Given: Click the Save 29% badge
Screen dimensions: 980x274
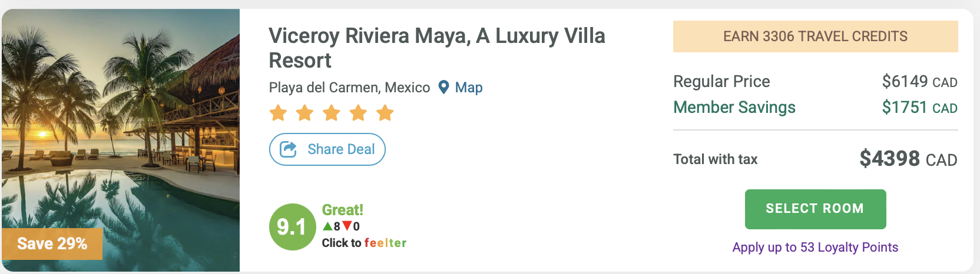Looking at the screenshot, I should [x=52, y=243].
